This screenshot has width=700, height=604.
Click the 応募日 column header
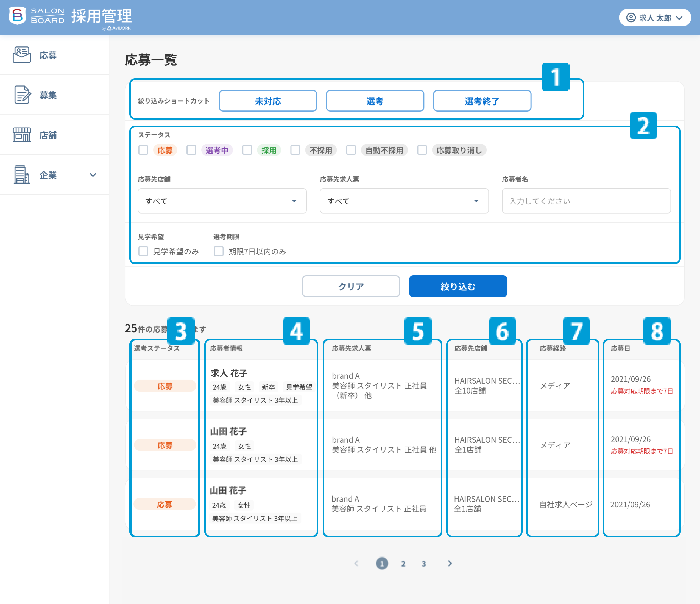pos(620,348)
